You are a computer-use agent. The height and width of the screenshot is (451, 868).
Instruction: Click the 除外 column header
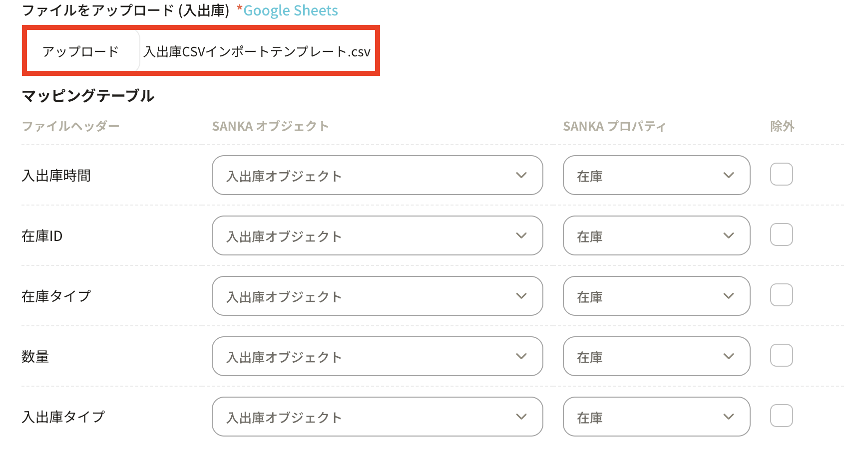(782, 126)
